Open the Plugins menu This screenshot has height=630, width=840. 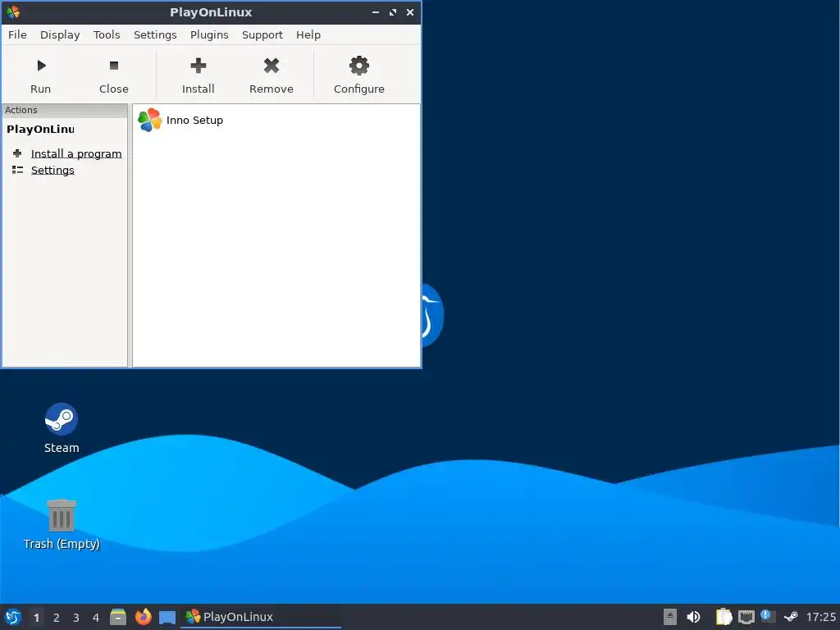[209, 34]
